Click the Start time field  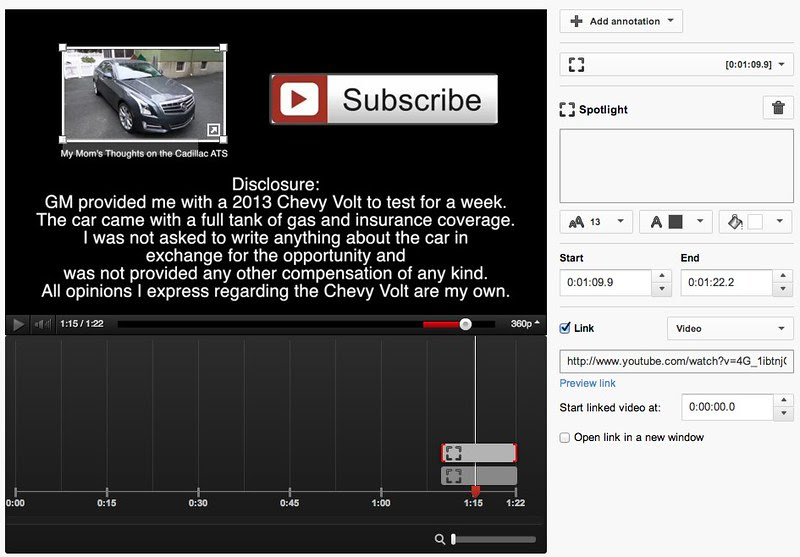(605, 282)
